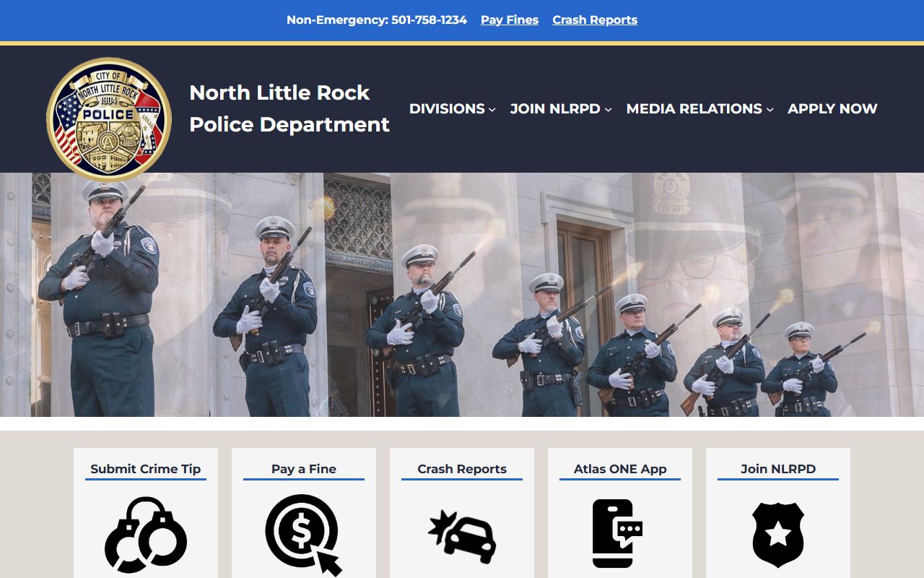The width and height of the screenshot is (924, 578).
Task: Follow the Pay Fines link in the top bar
Action: coord(510,20)
